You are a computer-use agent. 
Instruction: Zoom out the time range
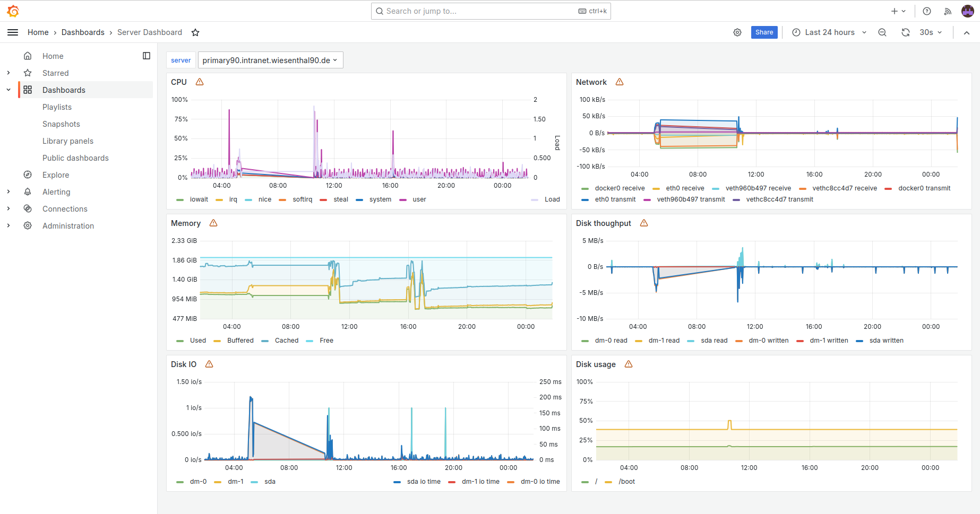[882, 32]
